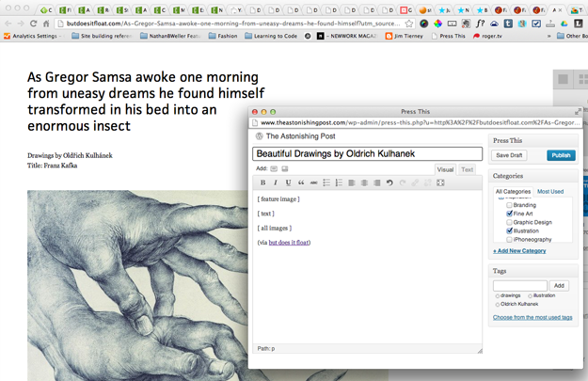Image resolution: width=588 pixels, height=381 pixels.
Task: Check the Branding category
Action: [509, 205]
